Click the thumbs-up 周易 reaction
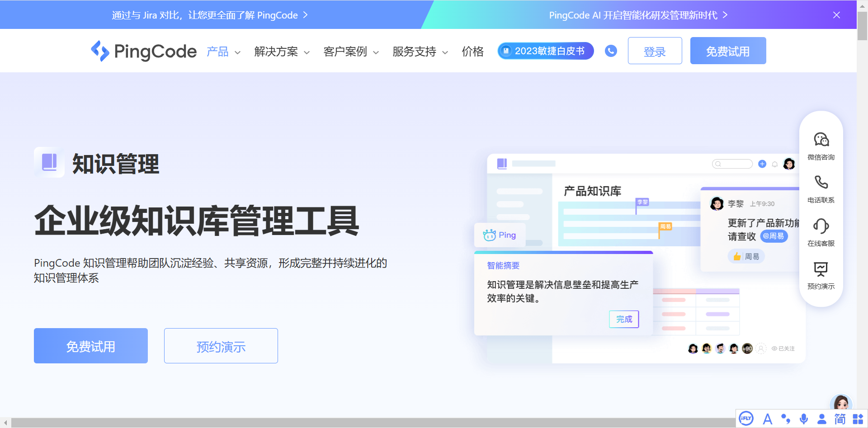The height and width of the screenshot is (428, 868). [x=746, y=256]
